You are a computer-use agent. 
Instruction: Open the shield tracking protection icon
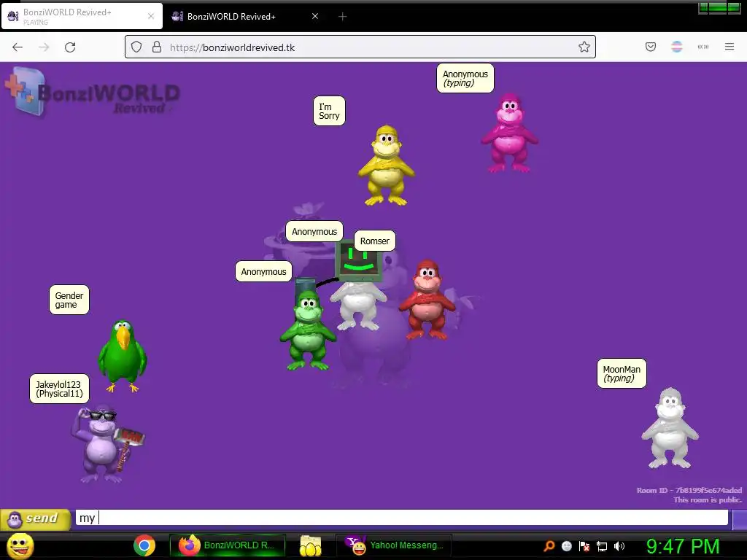tap(136, 47)
